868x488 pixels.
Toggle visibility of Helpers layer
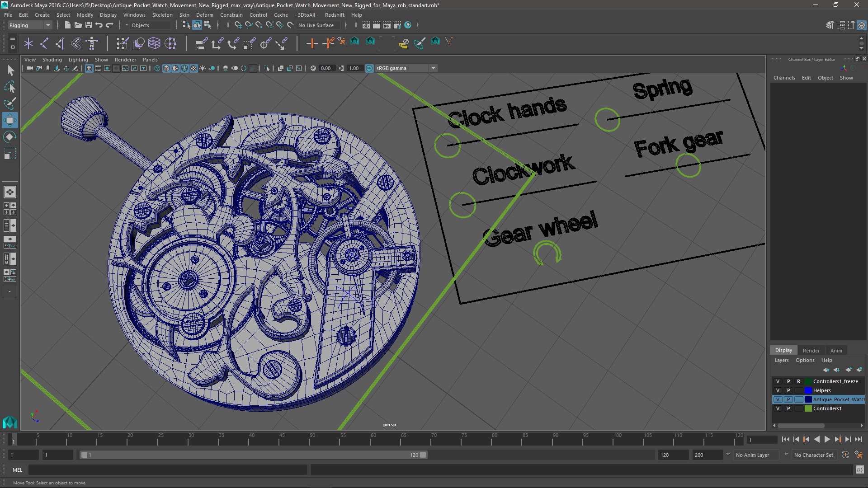tap(778, 390)
